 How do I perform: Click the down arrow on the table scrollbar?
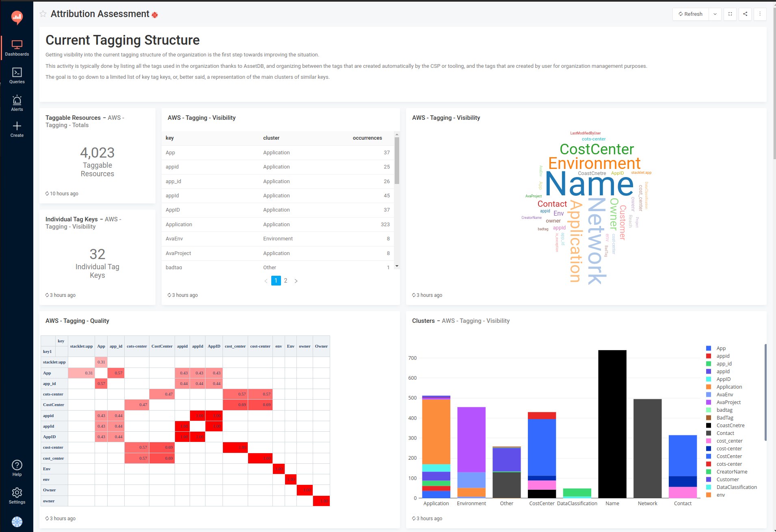pos(396,266)
